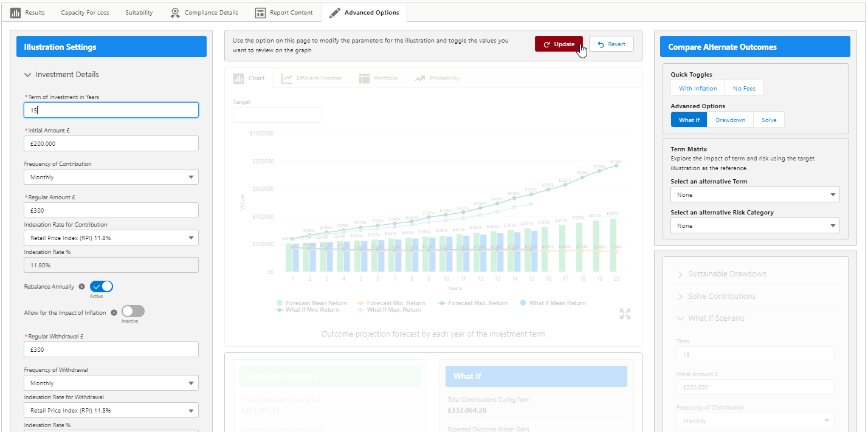Switch to the Capacity For Loss tab

pos(85,13)
